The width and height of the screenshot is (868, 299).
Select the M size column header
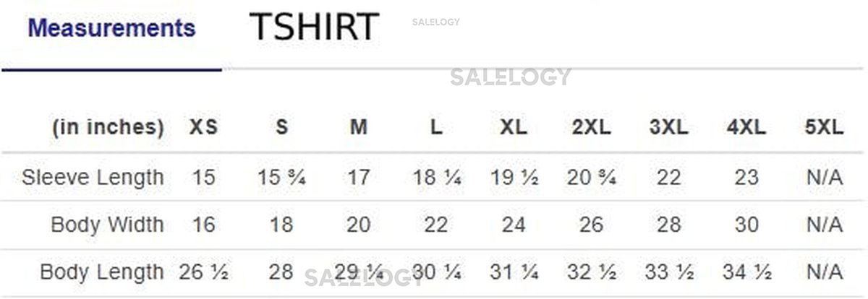pyautogui.click(x=359, y=128)
